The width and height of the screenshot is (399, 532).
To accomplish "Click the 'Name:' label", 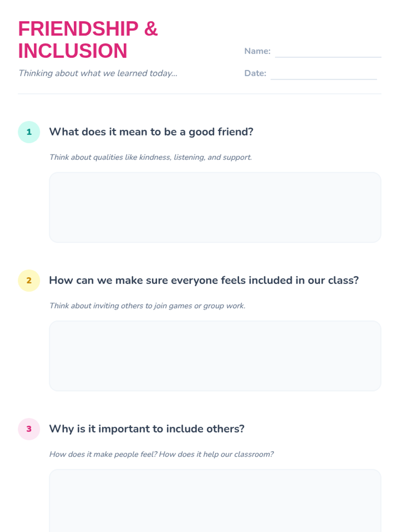I will 257,51.
